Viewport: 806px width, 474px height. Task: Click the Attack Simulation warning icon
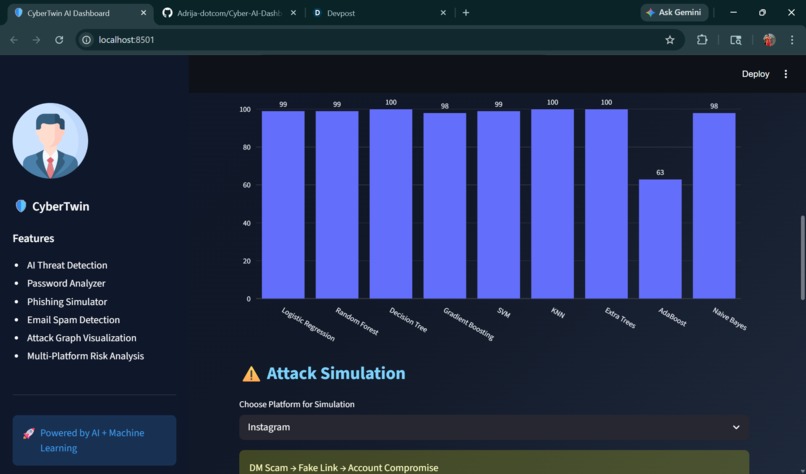pyautogui.click(x=251, y=374)
